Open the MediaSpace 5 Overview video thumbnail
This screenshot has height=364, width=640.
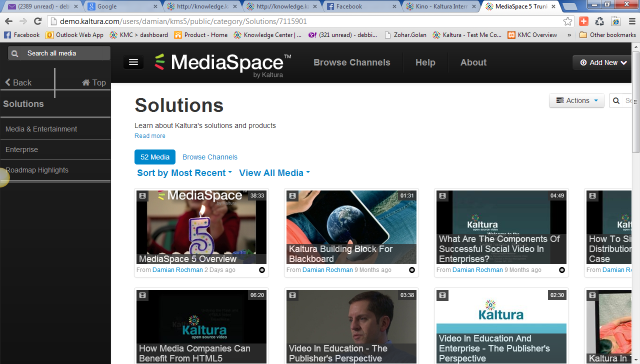click(x=201, y=227)
